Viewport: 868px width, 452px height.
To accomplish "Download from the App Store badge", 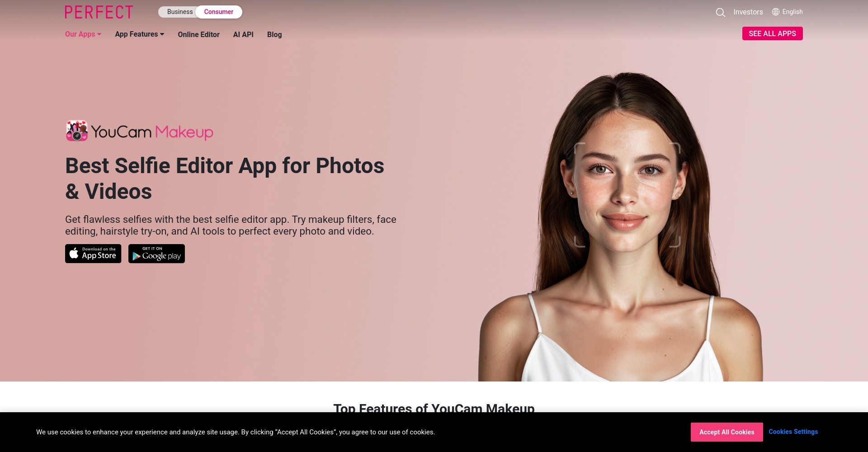I will (93, 254).
